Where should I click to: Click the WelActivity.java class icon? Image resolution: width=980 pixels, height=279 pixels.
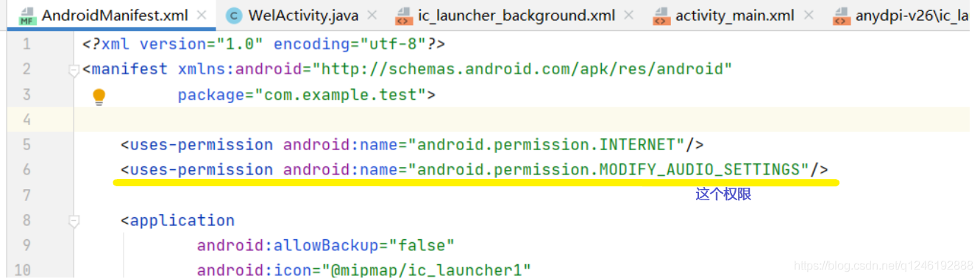(x=234, y=15)
